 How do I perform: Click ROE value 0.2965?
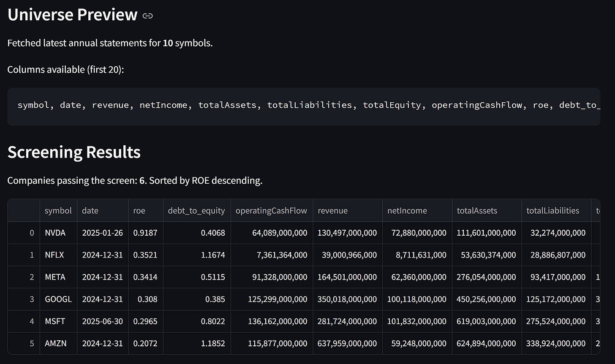145,321
